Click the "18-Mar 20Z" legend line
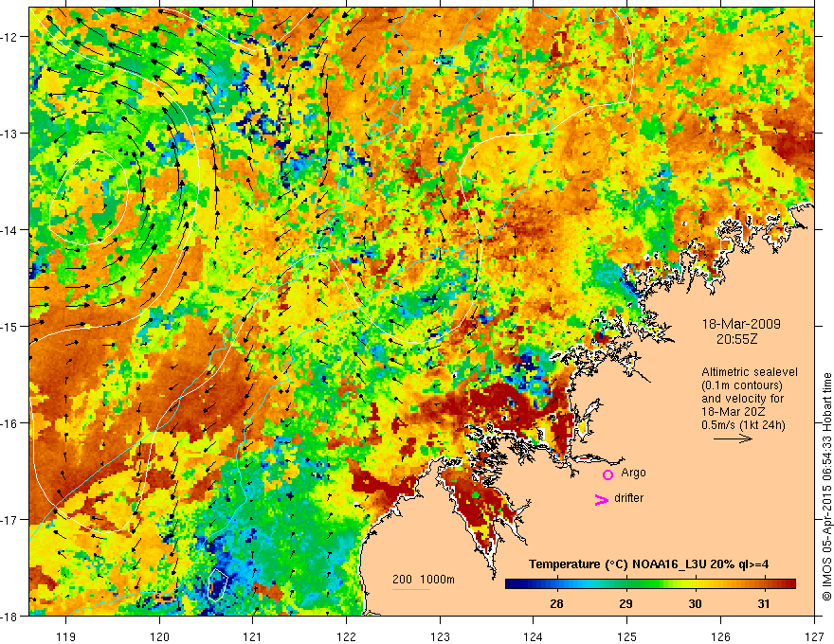 click(732, 412)
